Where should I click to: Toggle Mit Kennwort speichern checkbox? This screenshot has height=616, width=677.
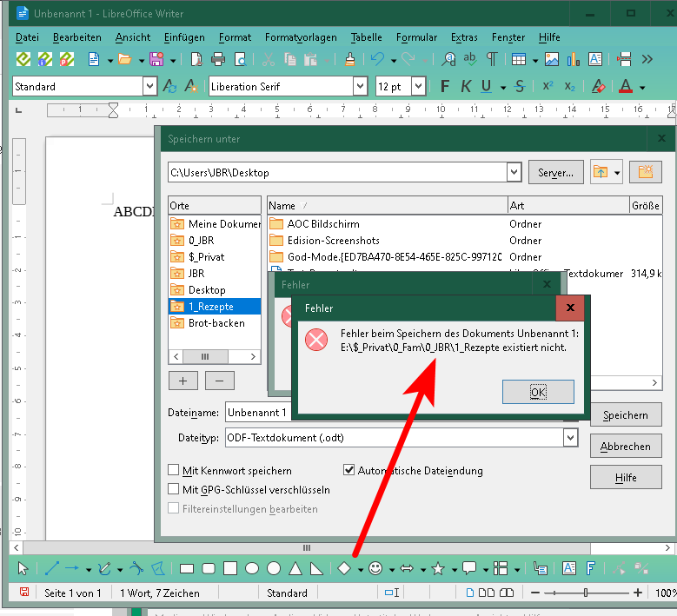[x=173, y=470]
